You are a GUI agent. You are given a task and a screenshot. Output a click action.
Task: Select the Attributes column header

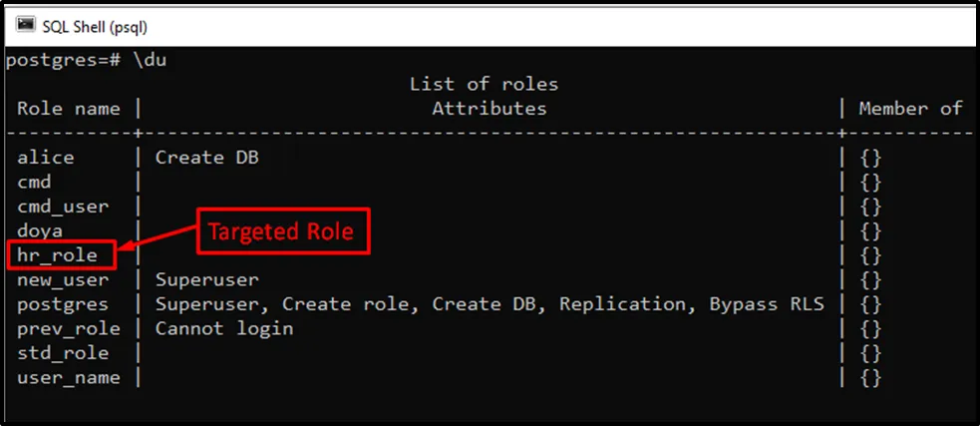click(489, 108)
